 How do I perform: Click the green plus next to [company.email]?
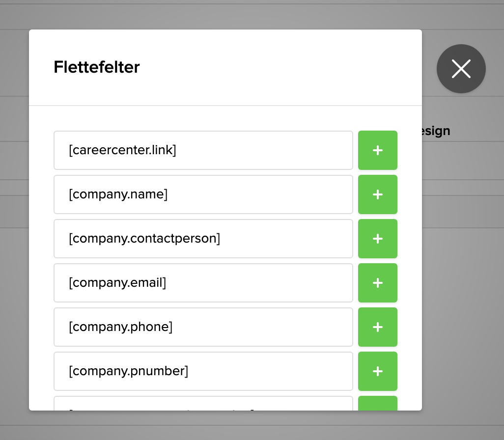point(377,283)
